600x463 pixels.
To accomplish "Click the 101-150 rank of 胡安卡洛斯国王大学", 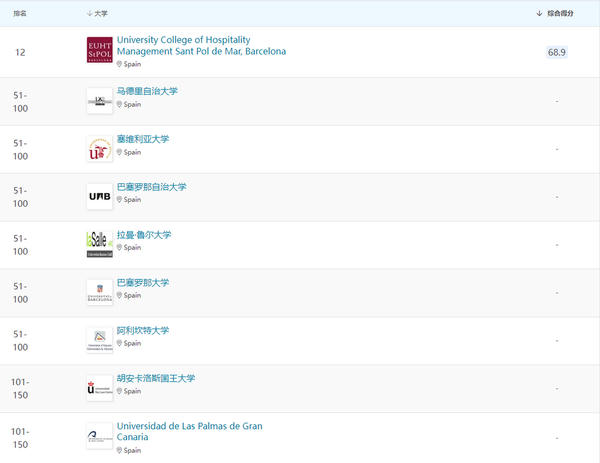I will click(x=20, y=388).
